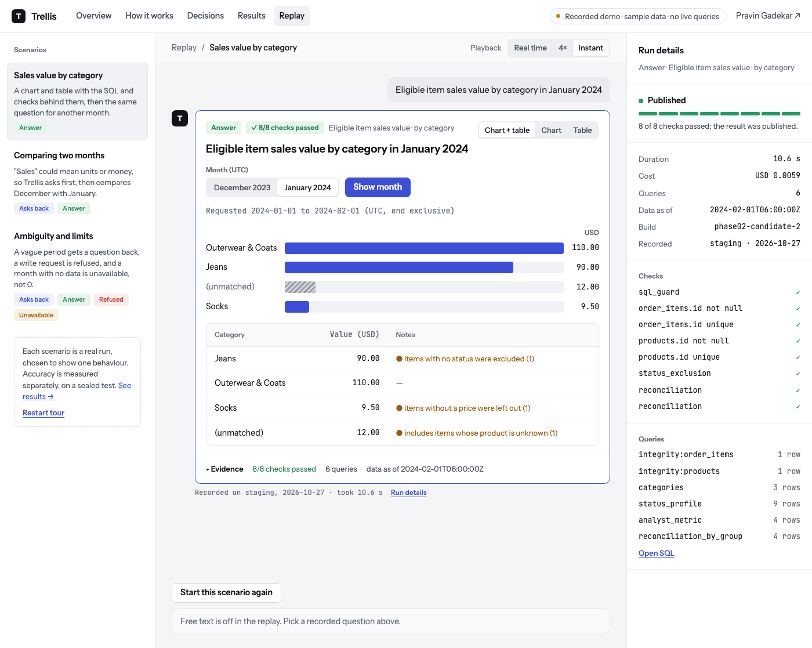
Task: Open the Decisions tab
Action: click(x=205, y=16)
